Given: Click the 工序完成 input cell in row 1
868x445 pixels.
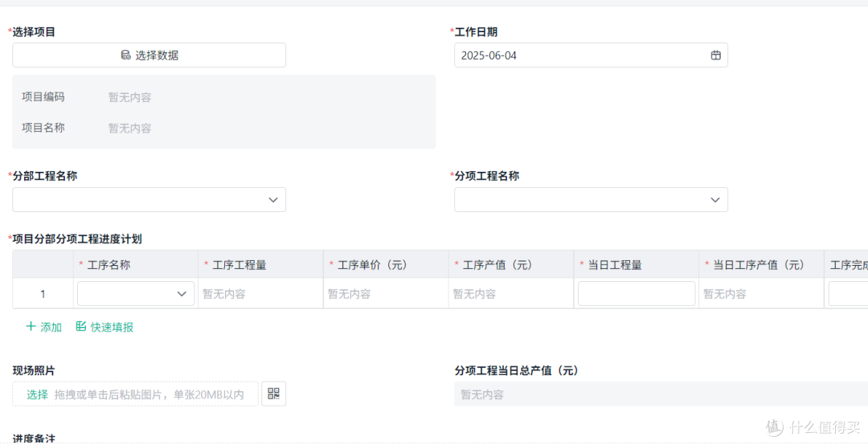Looking at the screenshot, I should tap(848, 294).
